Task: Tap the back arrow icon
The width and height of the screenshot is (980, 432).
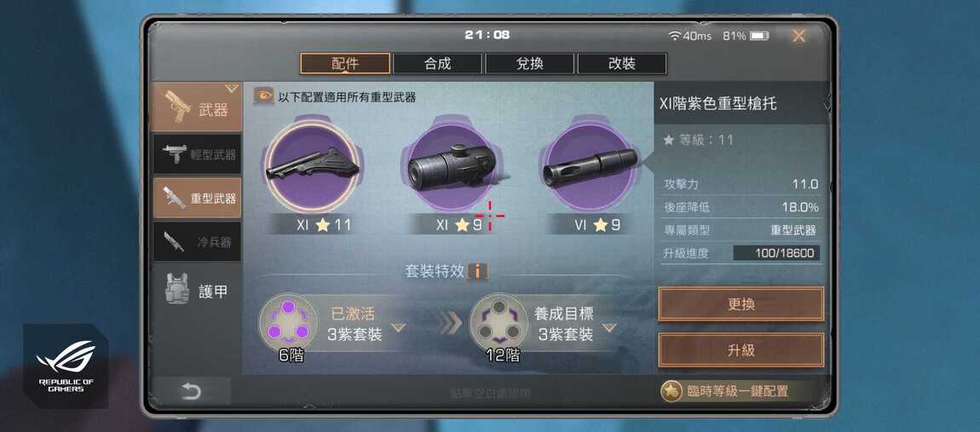Action: click(191, 392)
